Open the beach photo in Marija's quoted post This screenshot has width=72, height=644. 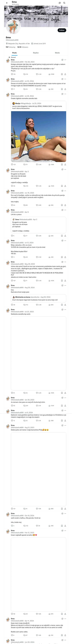39,136
